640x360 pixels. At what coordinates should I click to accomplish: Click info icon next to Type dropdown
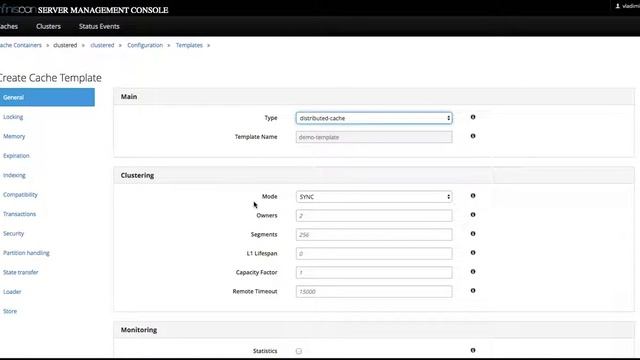(x=473, y=117)
